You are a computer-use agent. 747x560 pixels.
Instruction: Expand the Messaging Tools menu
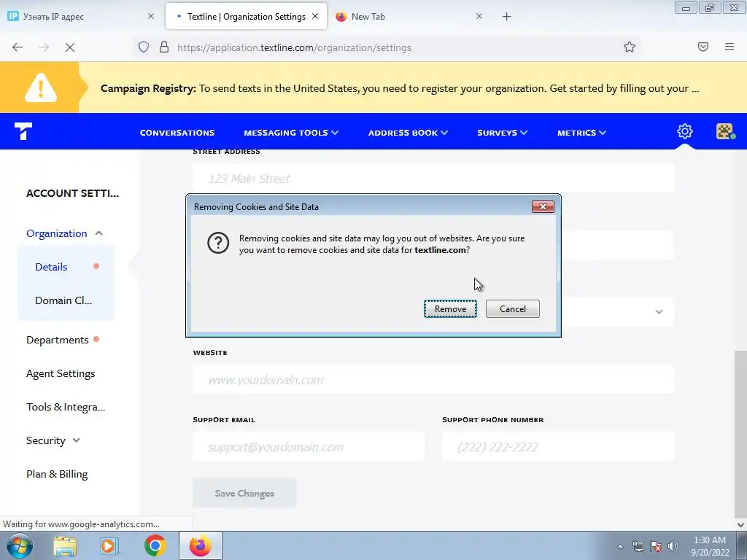pyautogui.click(x=291, y=133)
